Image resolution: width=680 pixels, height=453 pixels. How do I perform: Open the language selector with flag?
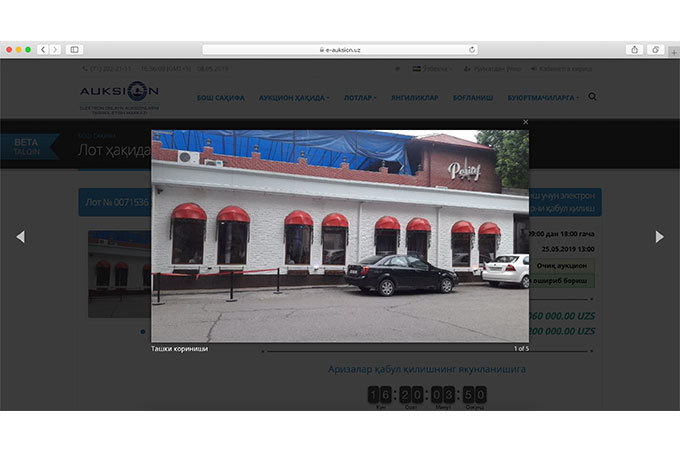(x=432, y=69)
